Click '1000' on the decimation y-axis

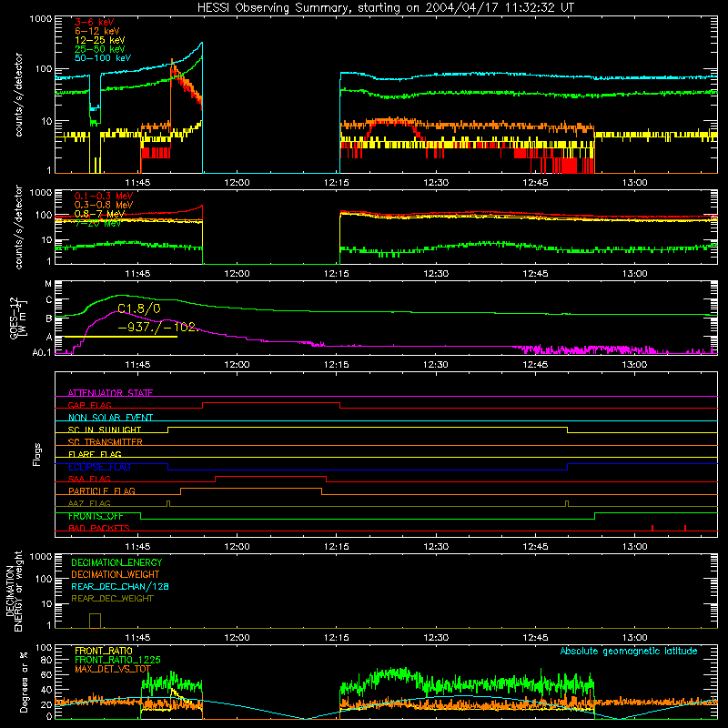click(41, 557)
